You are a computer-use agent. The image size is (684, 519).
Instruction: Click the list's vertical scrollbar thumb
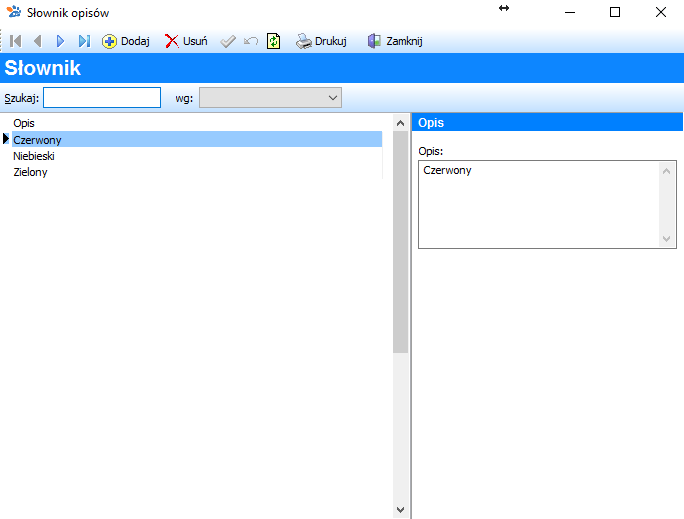tap(400, 242)
